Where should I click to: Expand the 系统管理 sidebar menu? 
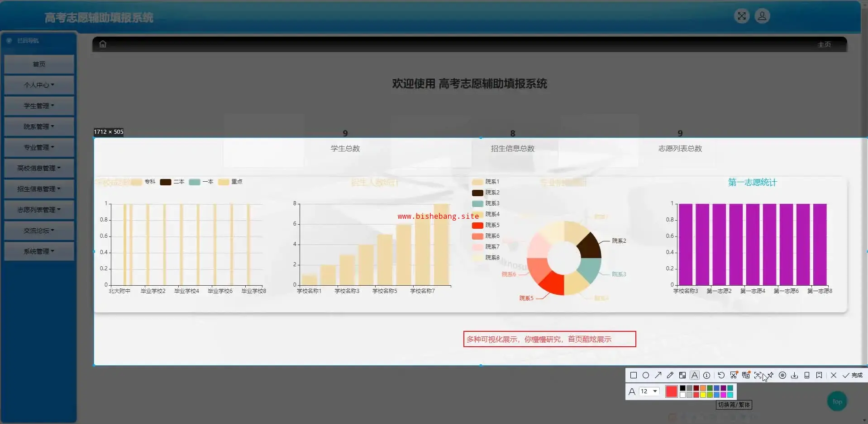click(39, 251)
